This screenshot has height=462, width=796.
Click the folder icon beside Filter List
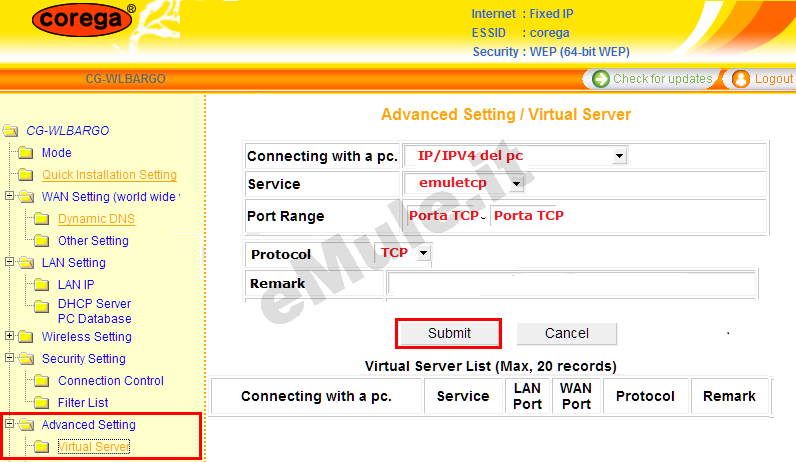[x=41, y=403]
